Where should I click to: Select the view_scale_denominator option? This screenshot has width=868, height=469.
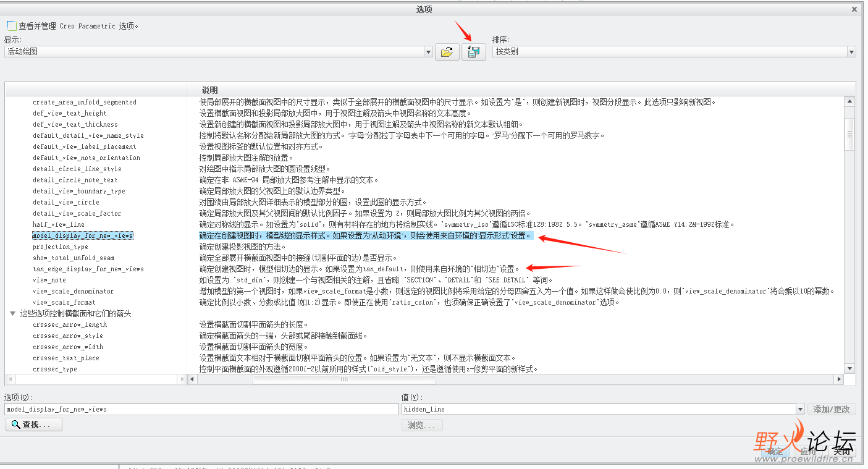74,292
